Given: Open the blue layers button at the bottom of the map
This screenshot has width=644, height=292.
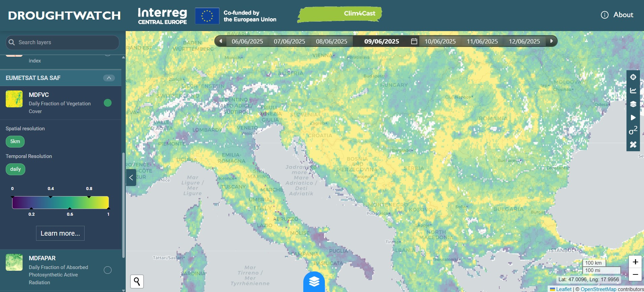Looking at the screenshot, I should click(x=314, y=282).
